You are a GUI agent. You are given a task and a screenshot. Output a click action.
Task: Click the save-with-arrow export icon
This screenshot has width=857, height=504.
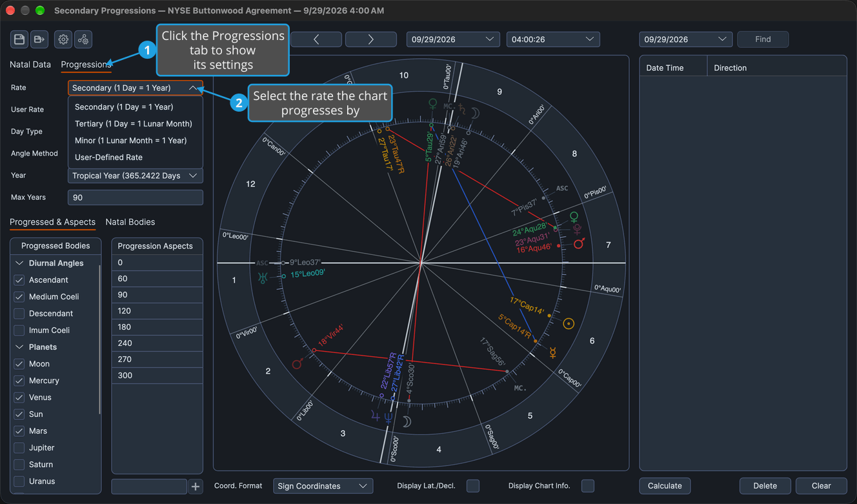tap(39, 39)
